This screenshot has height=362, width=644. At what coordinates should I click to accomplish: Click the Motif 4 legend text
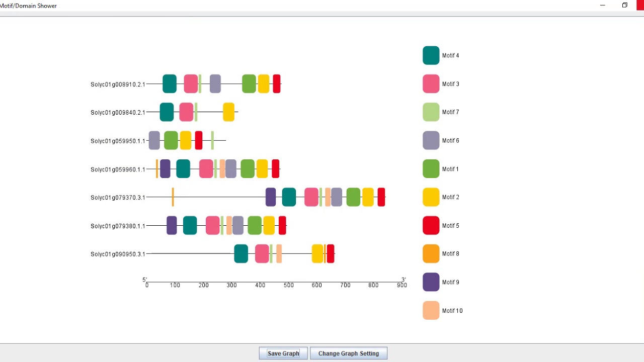451,56
